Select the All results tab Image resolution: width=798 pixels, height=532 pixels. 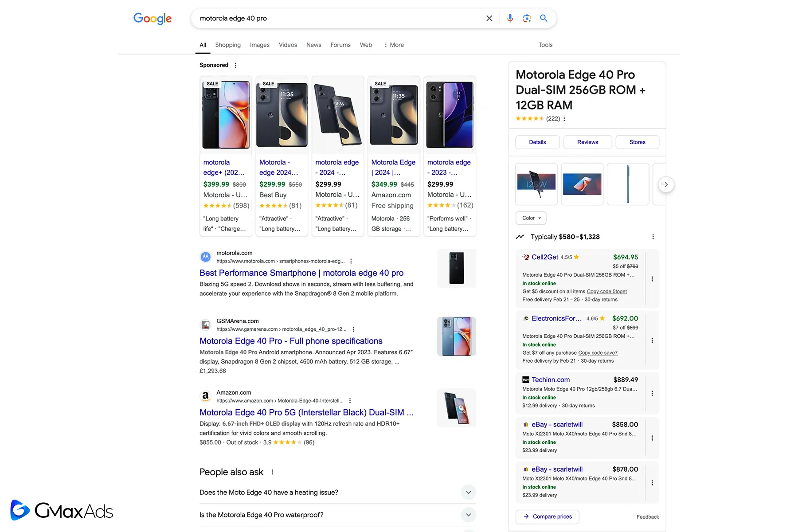tap(203, 45)
